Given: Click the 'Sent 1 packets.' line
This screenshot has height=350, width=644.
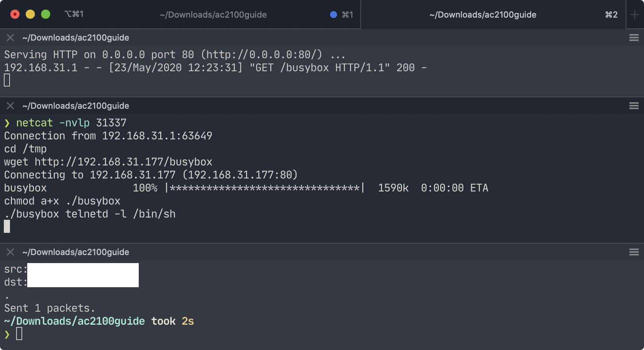Looking at the screenshot, I should pos(49,308).
